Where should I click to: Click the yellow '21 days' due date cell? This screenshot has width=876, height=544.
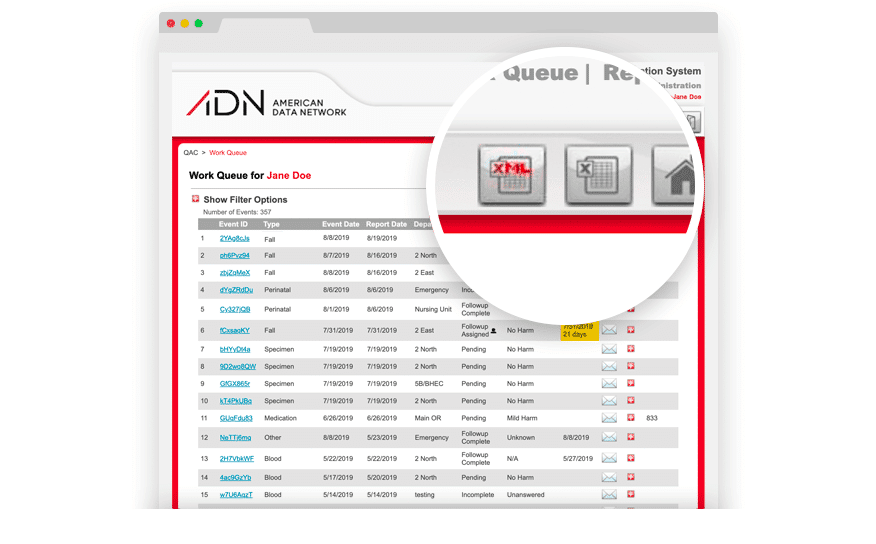point(579,331)
